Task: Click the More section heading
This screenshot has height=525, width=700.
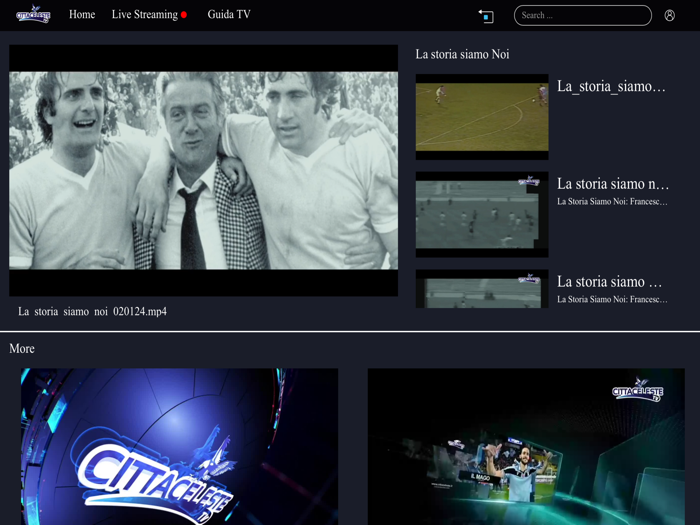Action: tap(22, 349)
